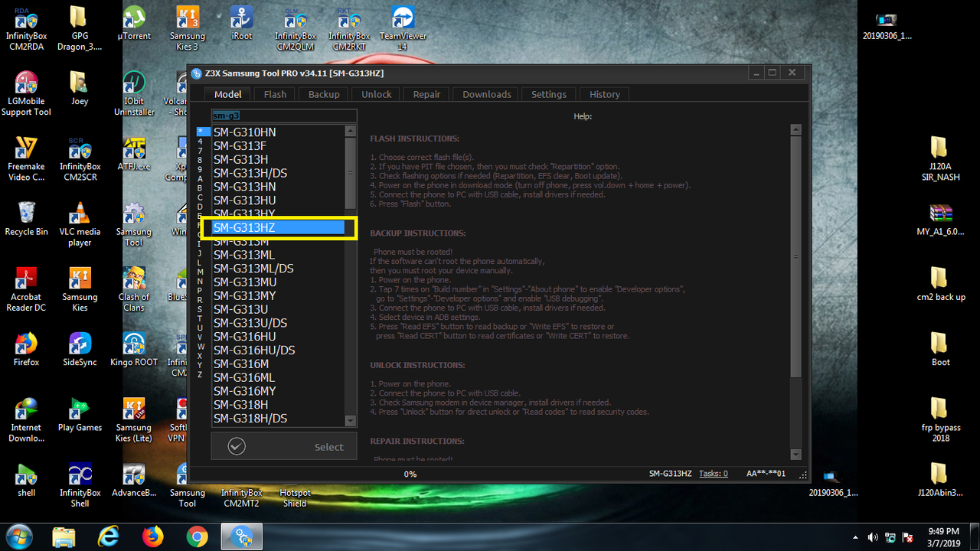Launch the IObit Uninstaller shortcut

click(134, 93)
